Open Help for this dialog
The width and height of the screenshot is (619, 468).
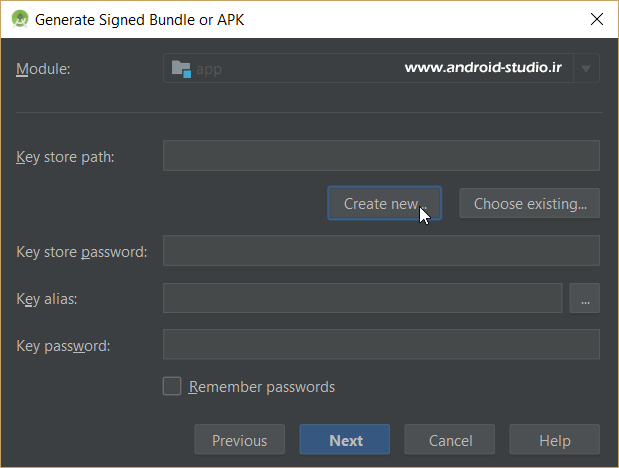coord(554,440)
